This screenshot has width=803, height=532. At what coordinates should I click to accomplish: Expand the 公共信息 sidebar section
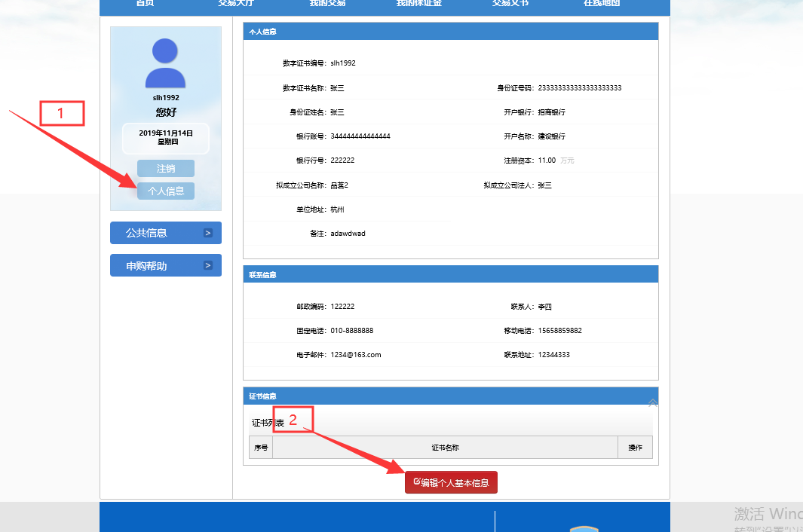[157, 234]
